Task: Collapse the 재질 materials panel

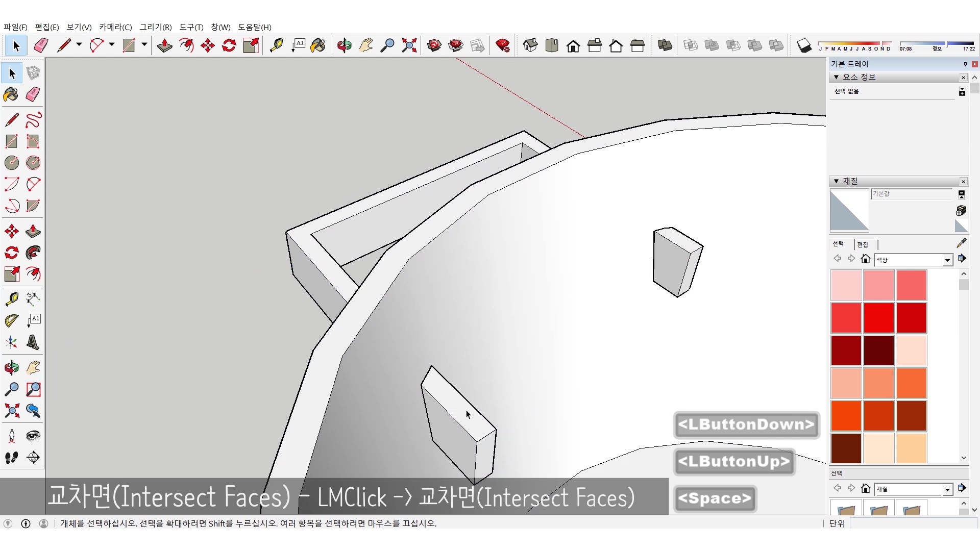Action: pyautogui.click(x=836, y=181)
